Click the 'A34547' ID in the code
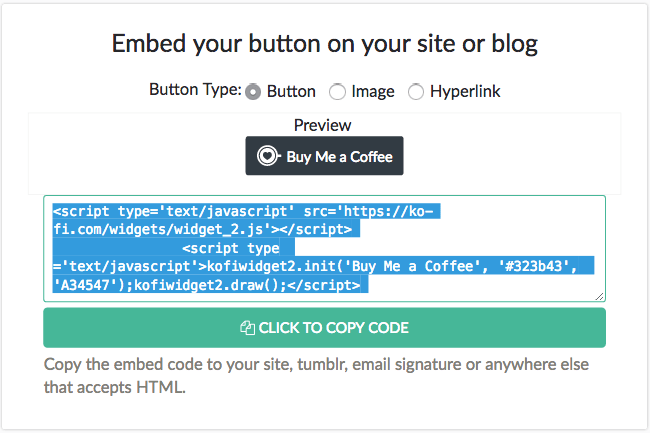 point(85,285)
